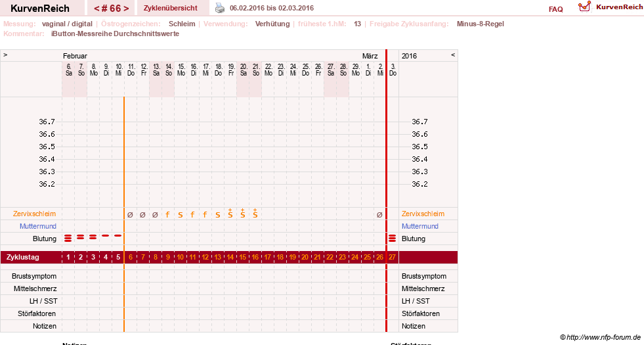Click the vaginal / digital measurement value
Image resolution: width=644 pixels, height=345 pixels.
pos(67,24)
